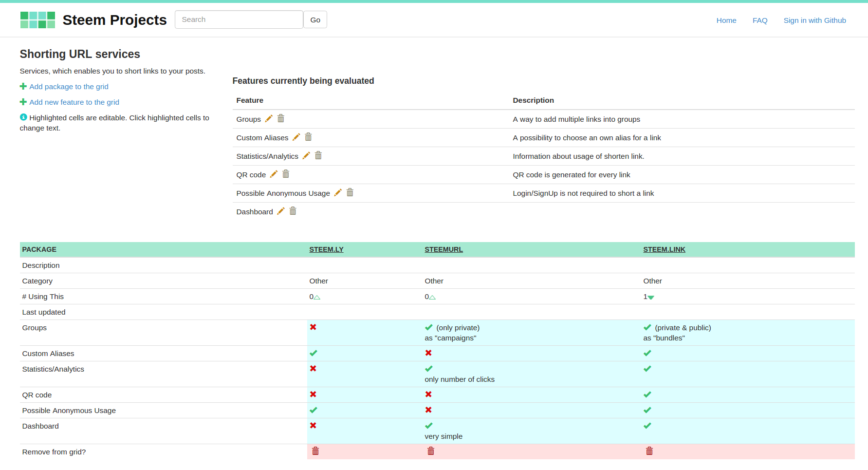
Task: Edit STEEMURL Custom Aliases cross cell
Action: coord(532,354)
